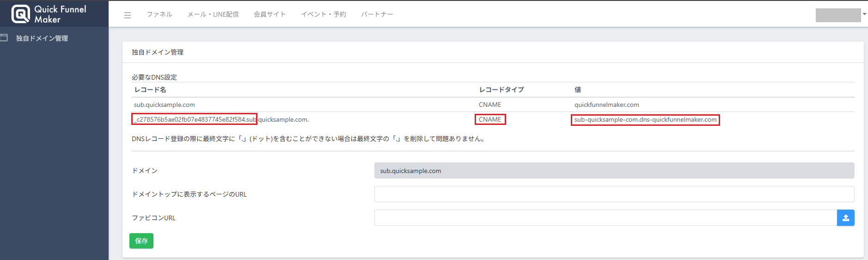Click the window icon beside 独自ドメイン管理 in sidebar
Screen dimensions: 868x260
click(4, 38)
